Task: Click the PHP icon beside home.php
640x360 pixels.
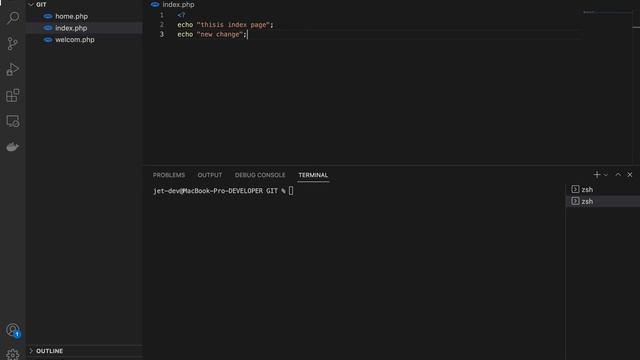Action: coord(48,16)
